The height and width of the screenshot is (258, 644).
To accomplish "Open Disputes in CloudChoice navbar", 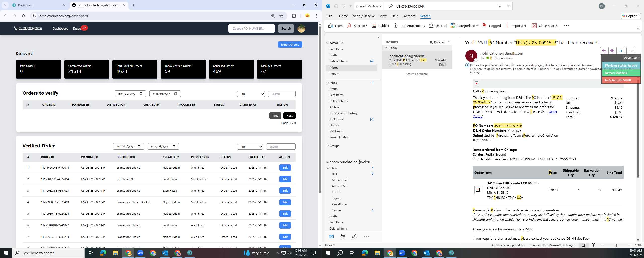I will [77, 28].
